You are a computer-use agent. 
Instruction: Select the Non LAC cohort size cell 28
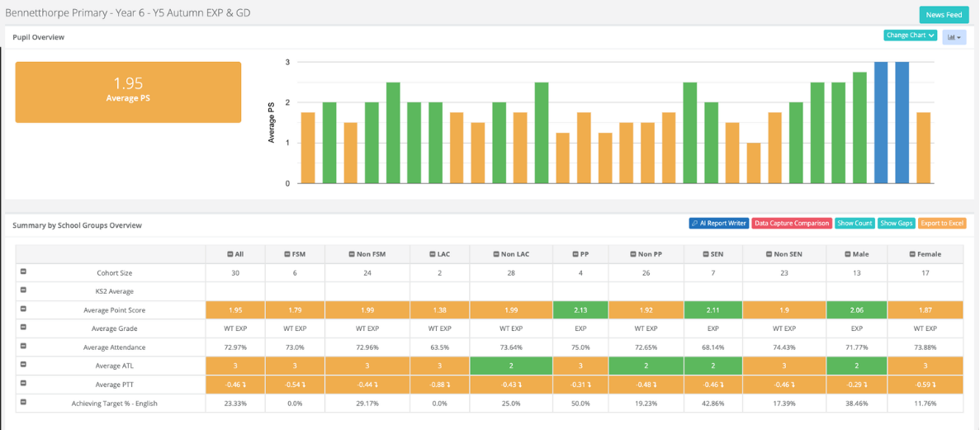click(511, 272)
